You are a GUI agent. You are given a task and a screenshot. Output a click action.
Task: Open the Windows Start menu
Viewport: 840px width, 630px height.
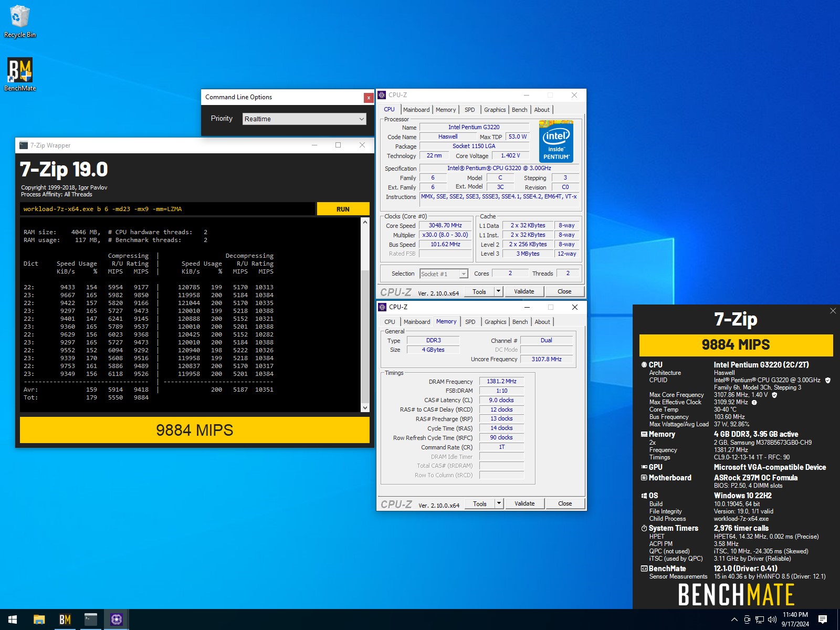[x=13, y=619]
